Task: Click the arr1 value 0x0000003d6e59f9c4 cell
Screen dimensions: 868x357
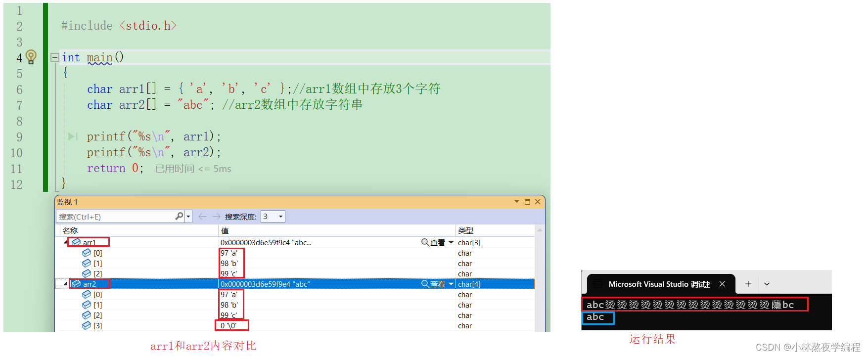Action: tap(266, 243)
